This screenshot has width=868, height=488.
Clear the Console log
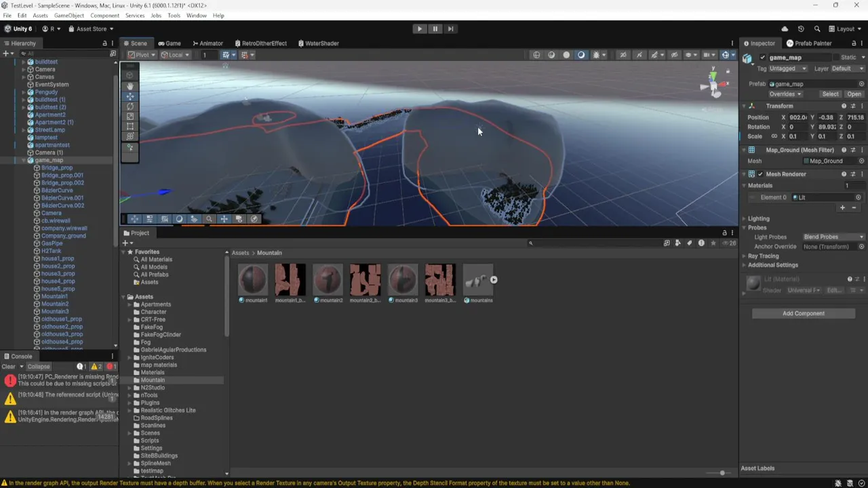(x=9, y=367)
